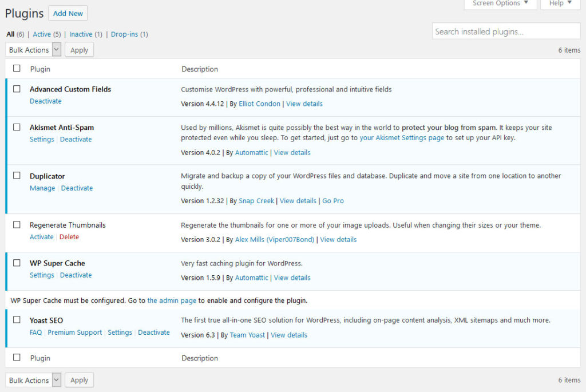Open the Drop-ins filter view
The height and width of the screenshot is (392, 586).
click(124, 34)
